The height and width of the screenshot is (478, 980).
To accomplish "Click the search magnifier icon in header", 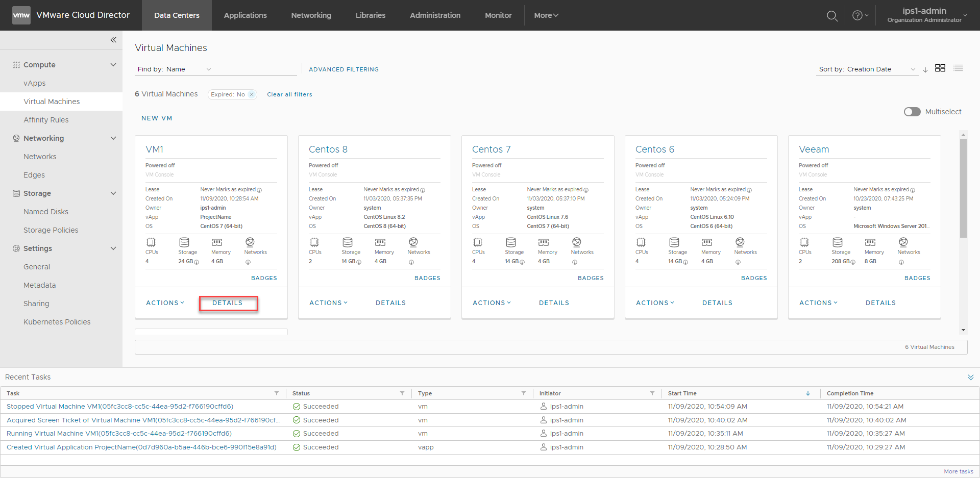I will pyautogui.click(x=832, y=16).
